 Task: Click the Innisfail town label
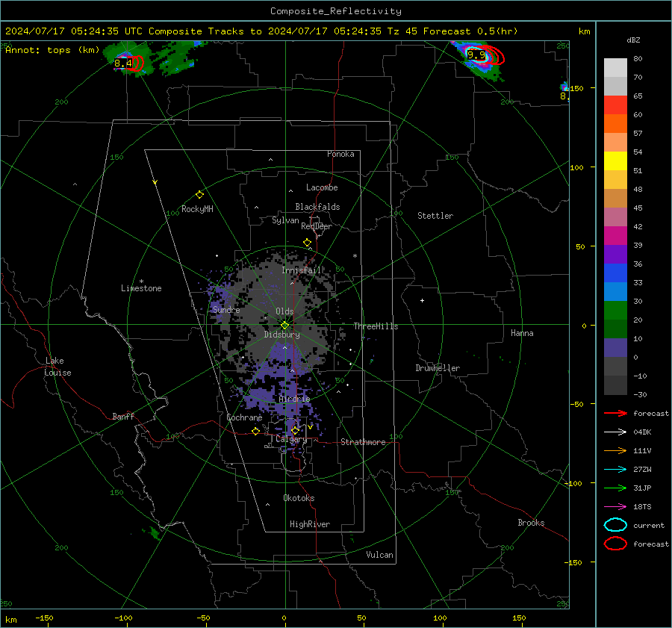(302, 270)
